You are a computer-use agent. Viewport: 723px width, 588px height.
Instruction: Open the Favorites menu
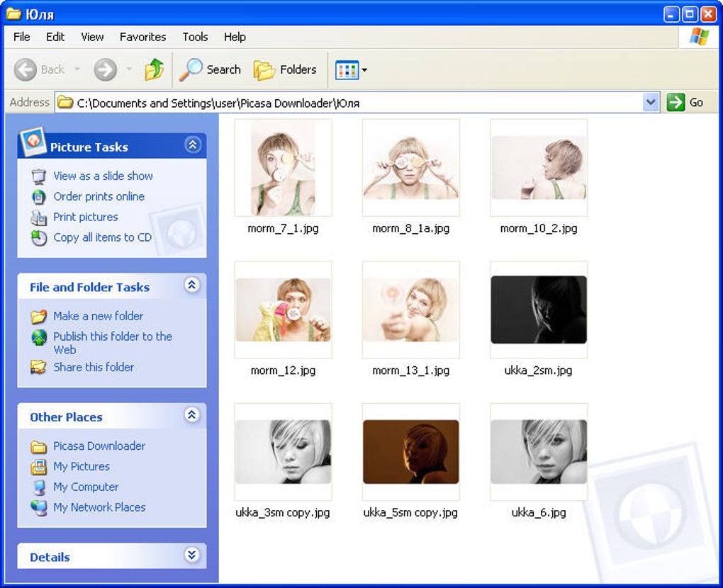142,37
